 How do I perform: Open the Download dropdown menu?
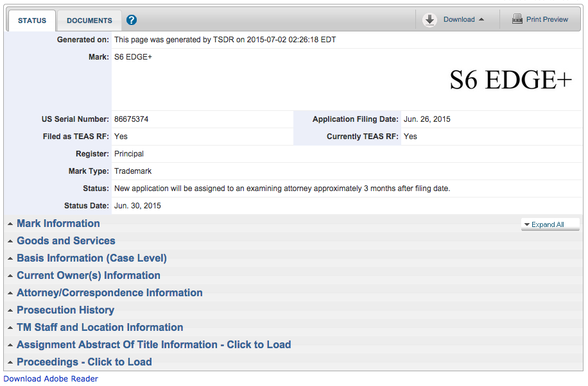coord(463,19)
